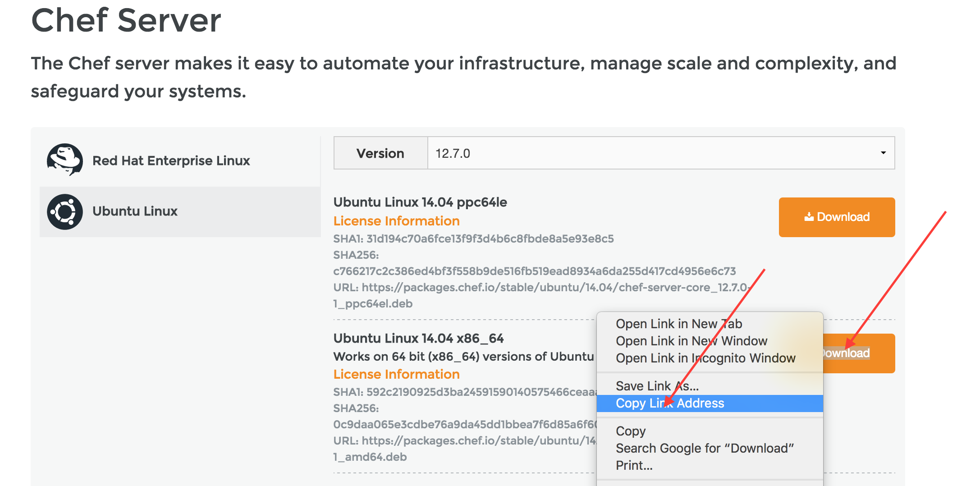Select Red Hat Enterprise Linux platform
This screenshot has width=980, height=486.
180,161
